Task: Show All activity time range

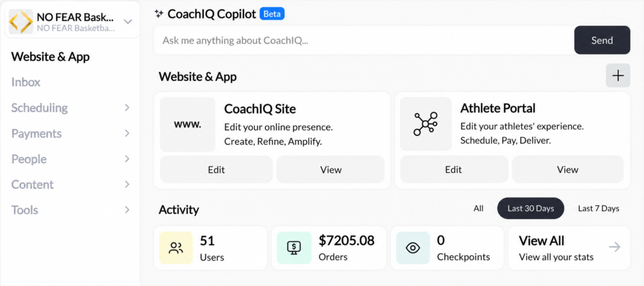Action: [x=479, y=209]
